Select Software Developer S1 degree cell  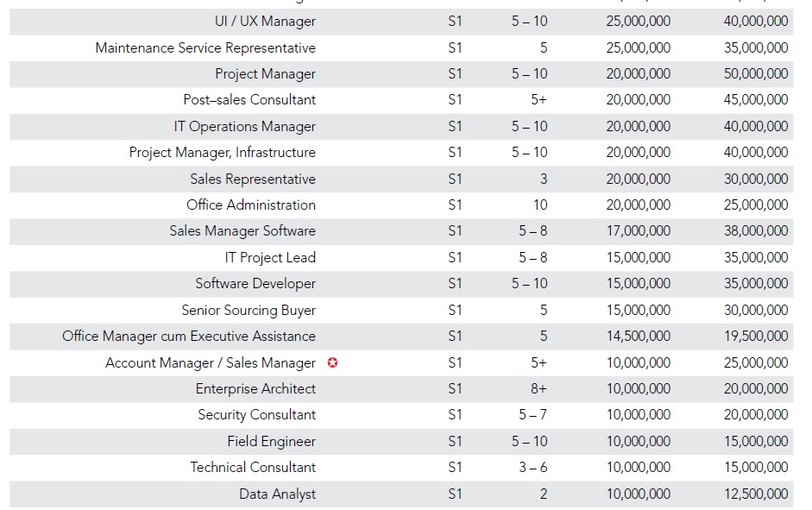click(455, 284)
